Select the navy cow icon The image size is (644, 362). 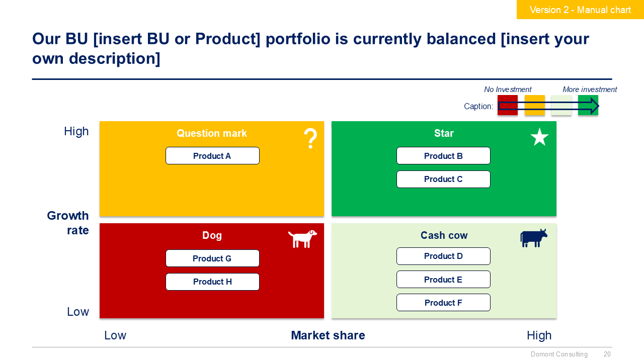533,238
